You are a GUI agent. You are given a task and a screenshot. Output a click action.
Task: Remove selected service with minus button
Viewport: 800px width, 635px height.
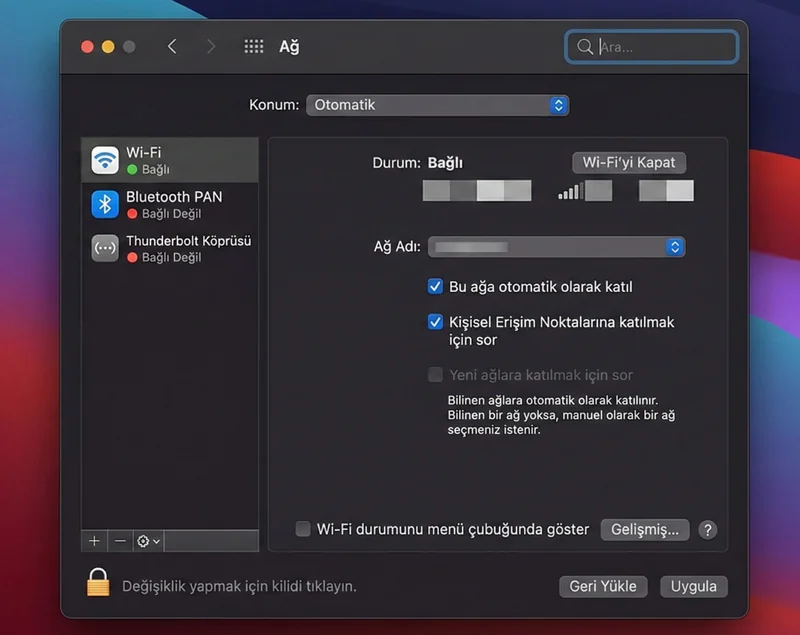(x=120, y=541)
